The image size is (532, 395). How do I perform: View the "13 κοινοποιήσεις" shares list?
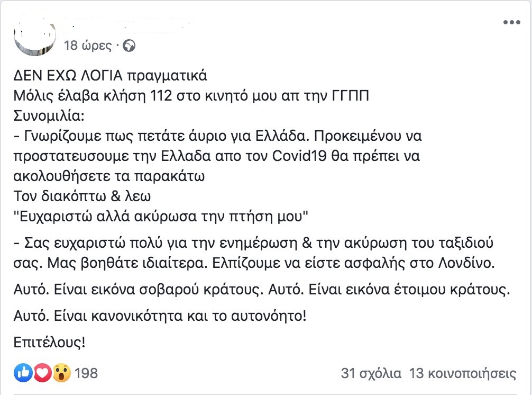462,373
